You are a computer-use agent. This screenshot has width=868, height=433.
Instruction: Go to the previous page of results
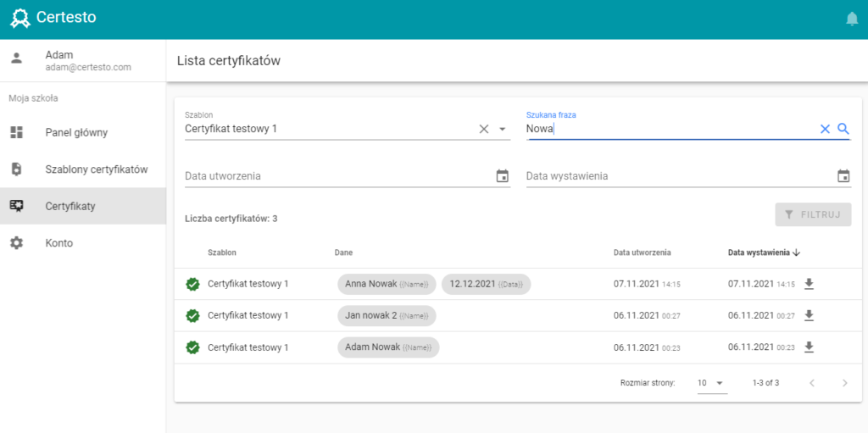point(812,383)
